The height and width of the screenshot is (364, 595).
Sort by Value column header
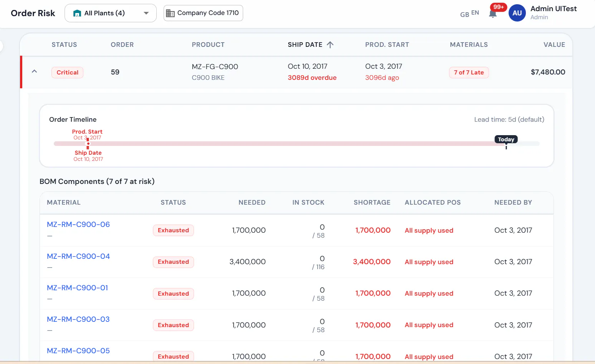pos(554,45)
